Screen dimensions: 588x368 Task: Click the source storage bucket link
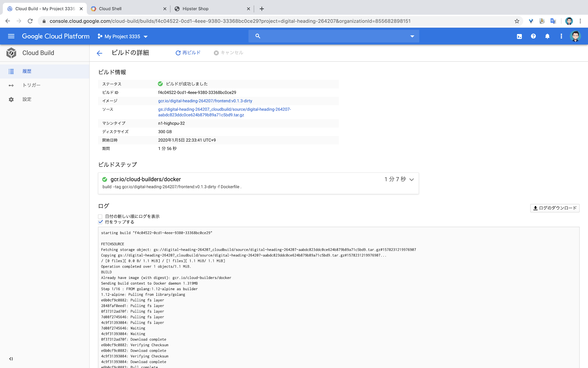click(224, 112)
